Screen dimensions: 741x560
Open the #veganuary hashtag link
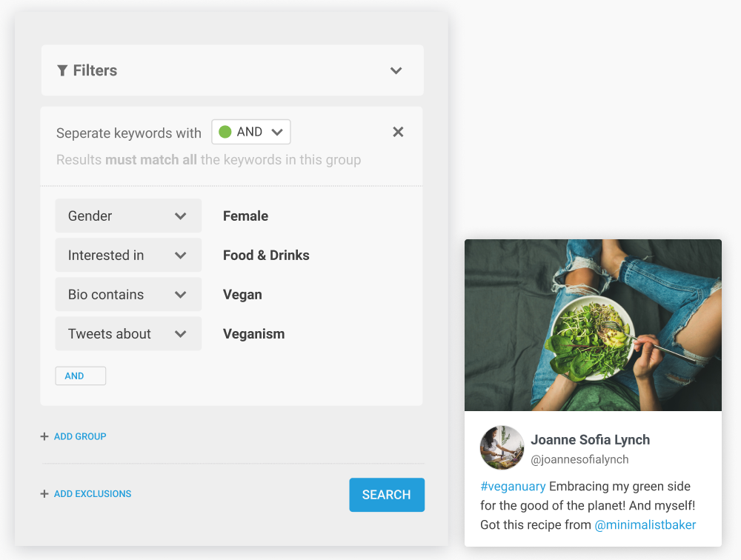point(513,487)
